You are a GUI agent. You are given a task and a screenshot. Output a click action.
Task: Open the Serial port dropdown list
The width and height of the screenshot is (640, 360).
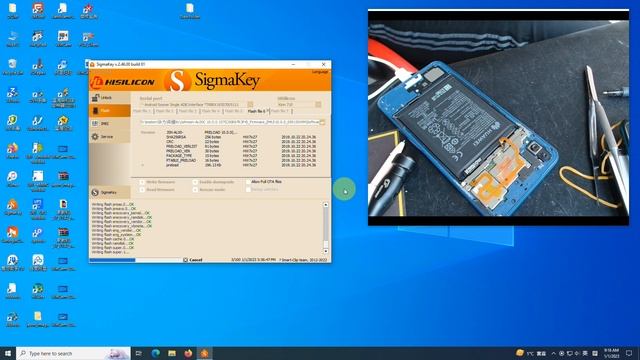pos(193,105)
